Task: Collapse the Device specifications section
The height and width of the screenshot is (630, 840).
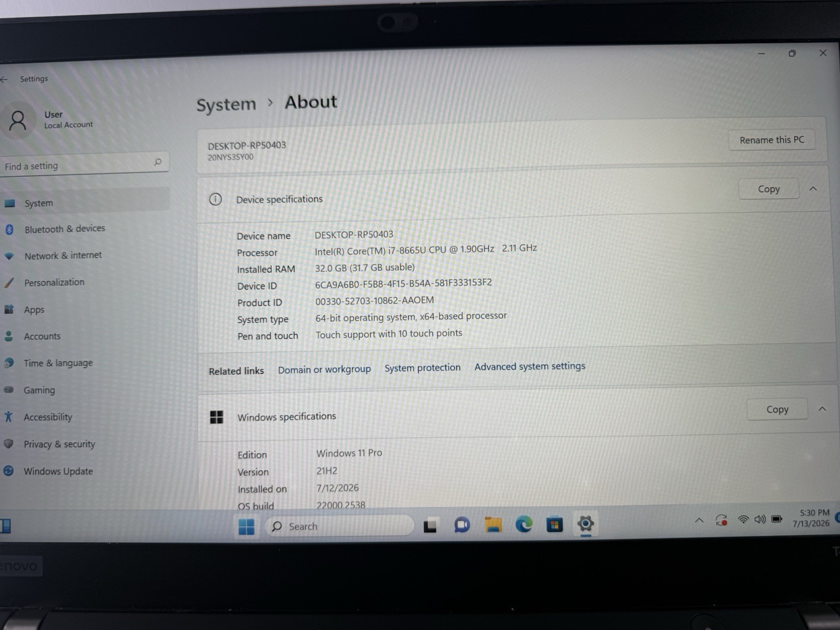Action: click(x=813, y=188)
